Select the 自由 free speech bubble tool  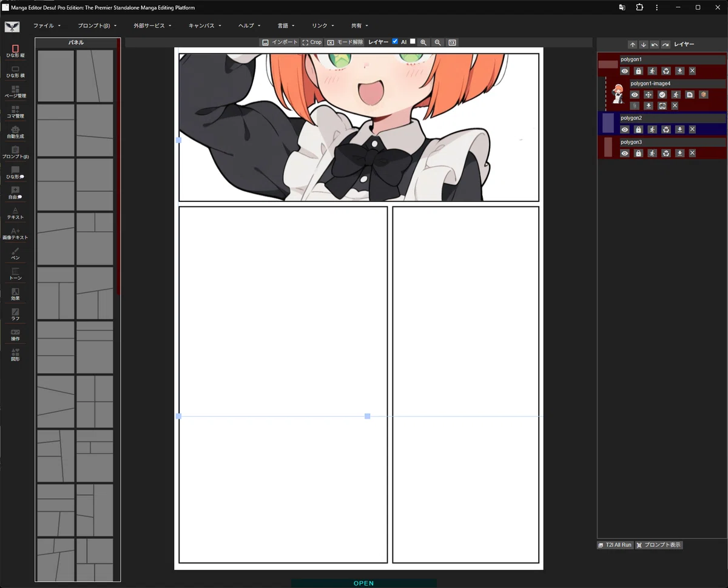tap(15, 193)
